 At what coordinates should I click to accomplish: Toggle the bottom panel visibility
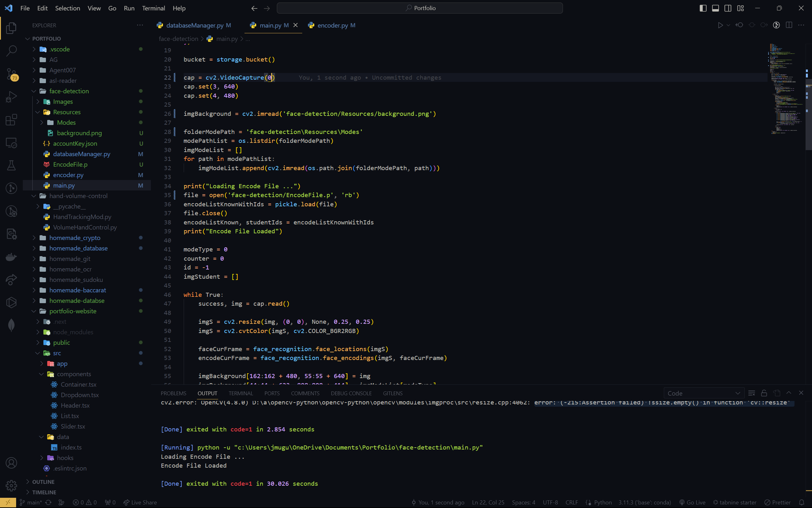click(x=715, y=8)
